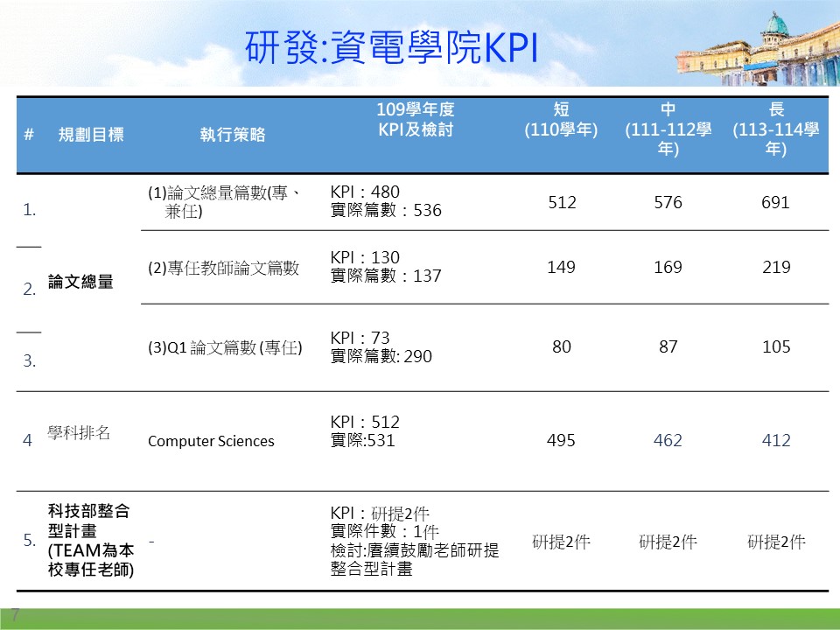Click the 中 (111-112學年) column header
This screenshot has width=840, height=630.
coord(668,129)
